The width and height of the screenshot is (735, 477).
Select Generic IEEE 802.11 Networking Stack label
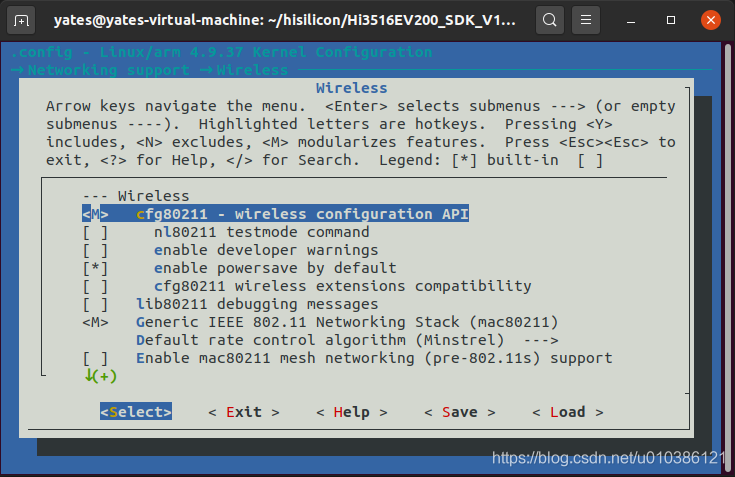(347, 322)
